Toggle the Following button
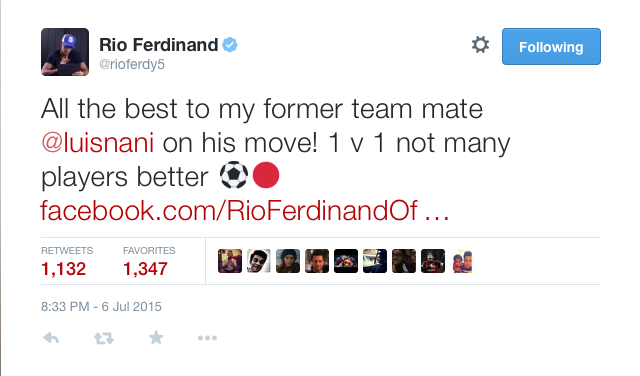The width and height of the screenshot is (640, 376). point(551,47)
